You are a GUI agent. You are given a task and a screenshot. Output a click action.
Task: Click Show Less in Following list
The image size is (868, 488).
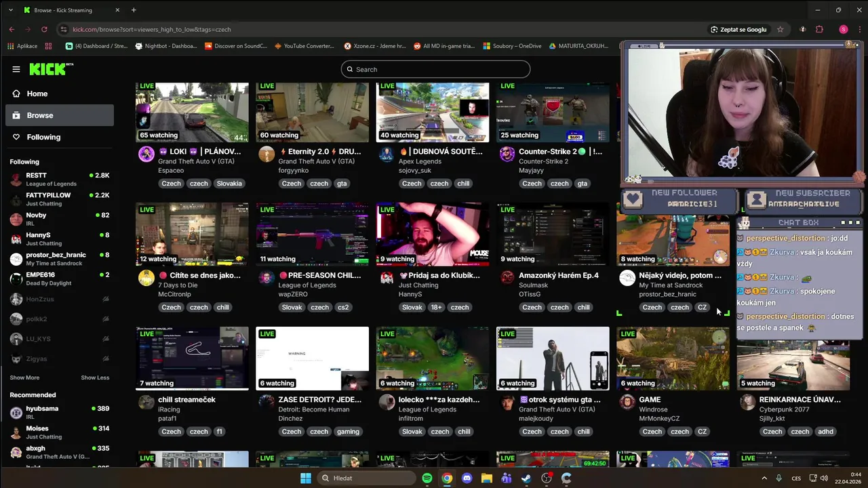click(x=95, y=378)
